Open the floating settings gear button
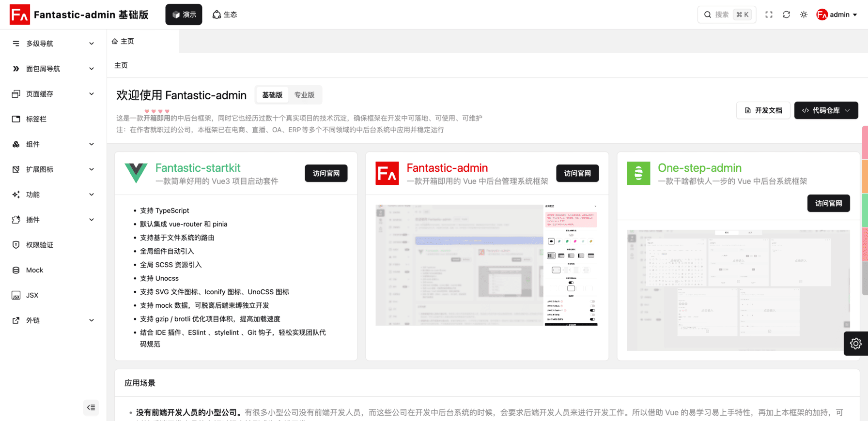 (x=855, y=344)
